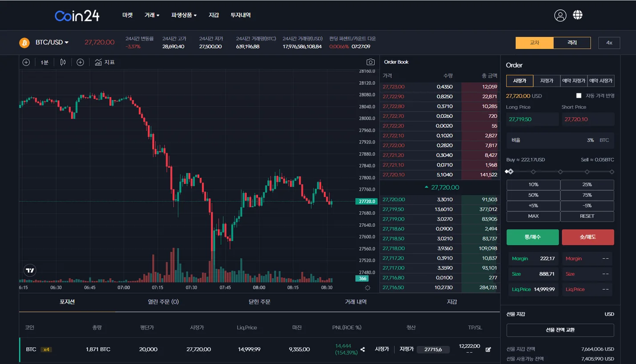Click the 선물 잔액 교환 button
The width and height of the screenshot is (636, 364).
click(560, 330)
